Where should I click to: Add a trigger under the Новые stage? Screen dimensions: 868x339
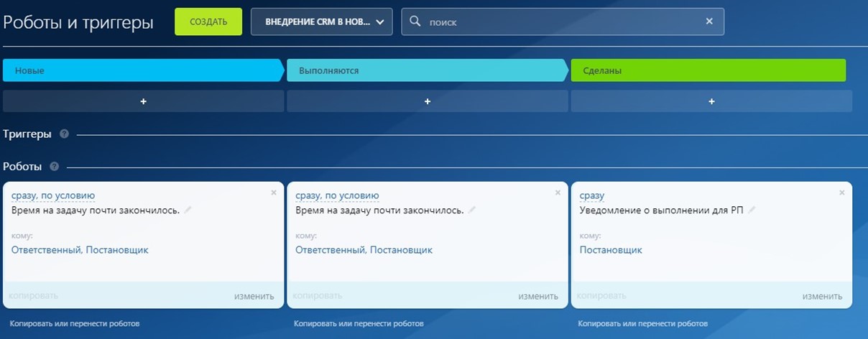pos(143,101)
